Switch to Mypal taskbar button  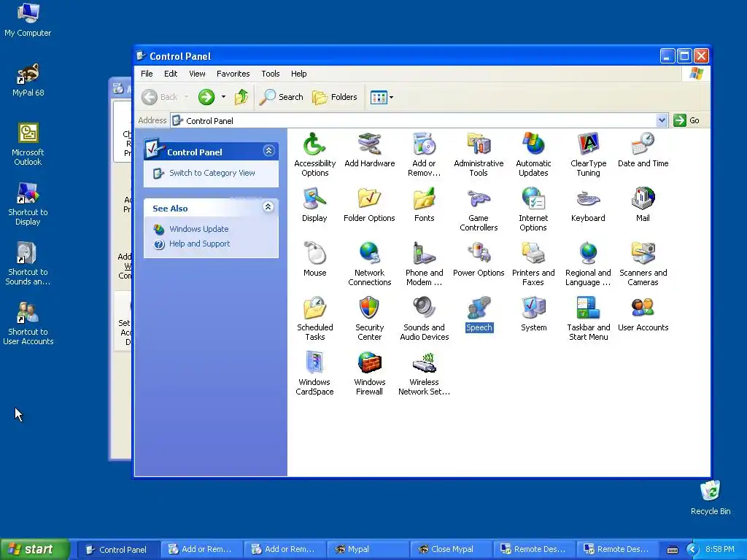pos(368,549)
